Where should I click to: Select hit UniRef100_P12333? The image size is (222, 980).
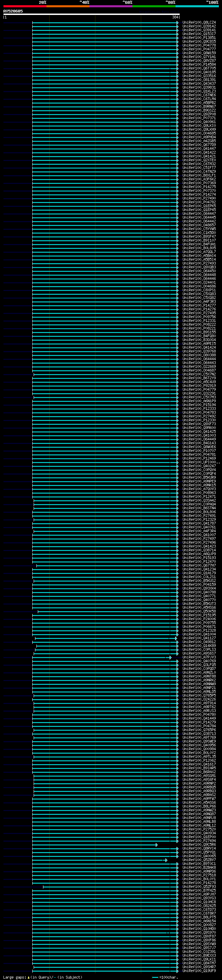point(199,408)
